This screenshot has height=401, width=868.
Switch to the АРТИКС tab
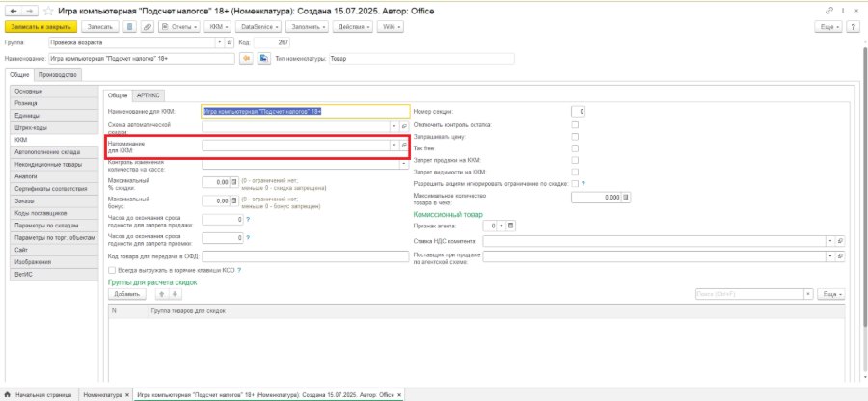[x=149, y=95]
